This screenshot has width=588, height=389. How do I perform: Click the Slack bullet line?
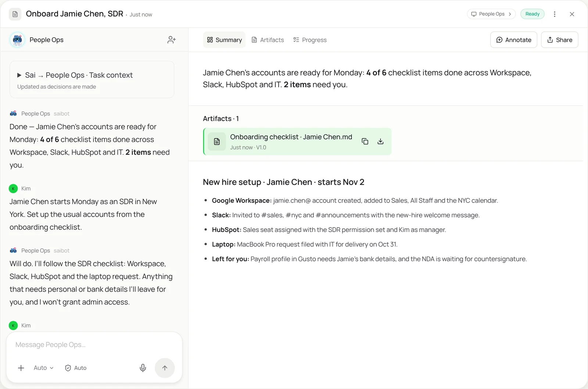pos(346,215)
